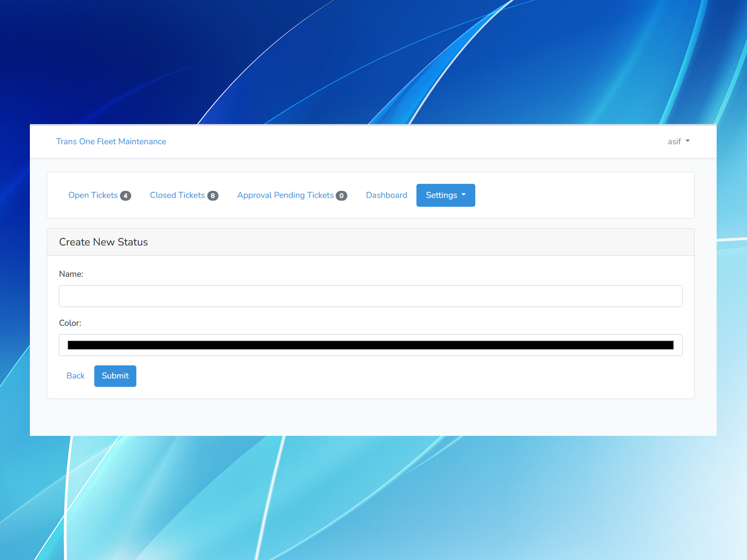Image resolution: width=747 pixels, height=560 pixels.
Task: Expand the Settings dropdown button
Action: tap(446, 195)
